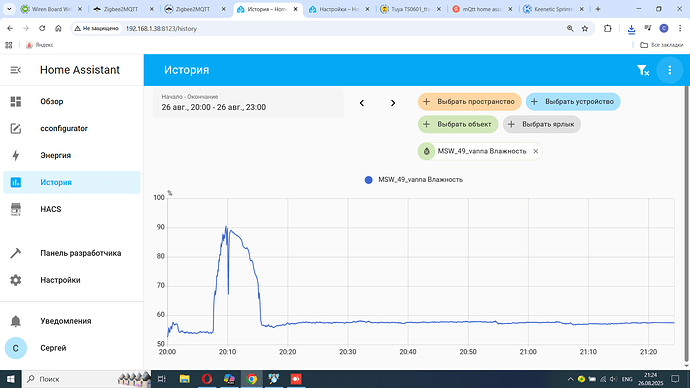The height and width of the screenshot is (388, 690).
Task: Click the humidity peak near 20:10 on chart
Action: [226, 227]
